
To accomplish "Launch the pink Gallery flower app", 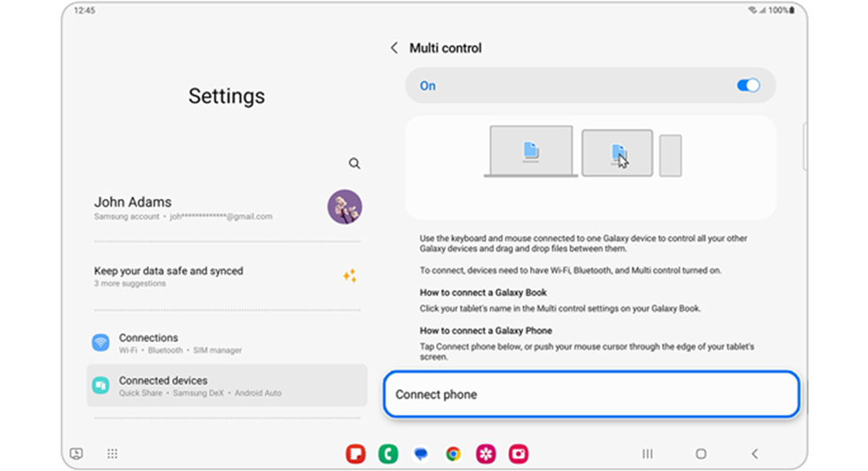I will 486,454.
